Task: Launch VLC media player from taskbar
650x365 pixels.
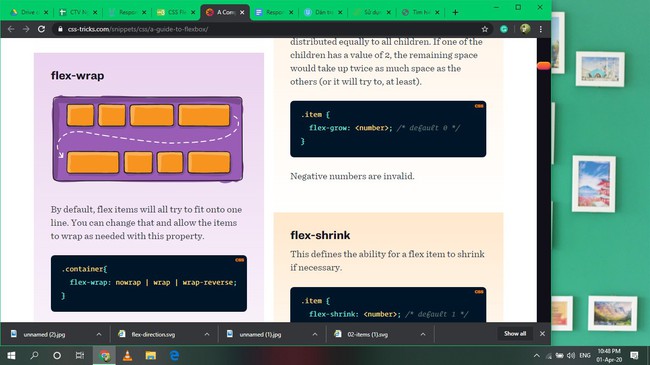Action: [x=127, y=355]
